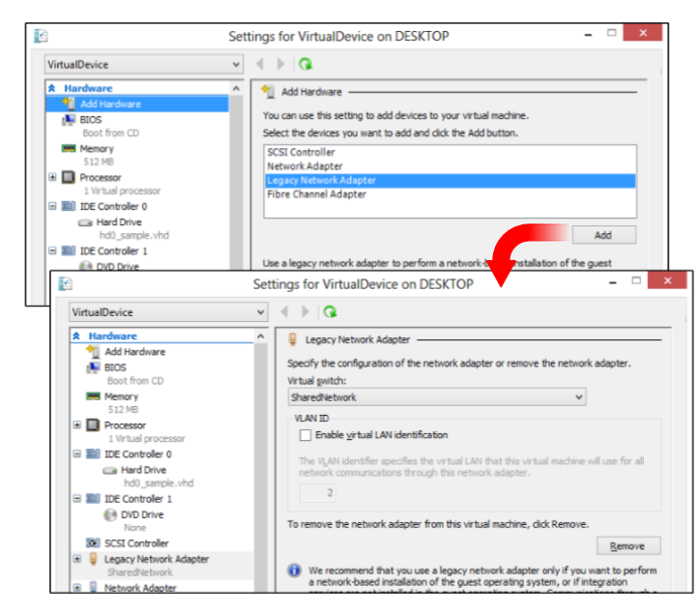Click the green refresh icon in the front window

[x=330, y=311]
